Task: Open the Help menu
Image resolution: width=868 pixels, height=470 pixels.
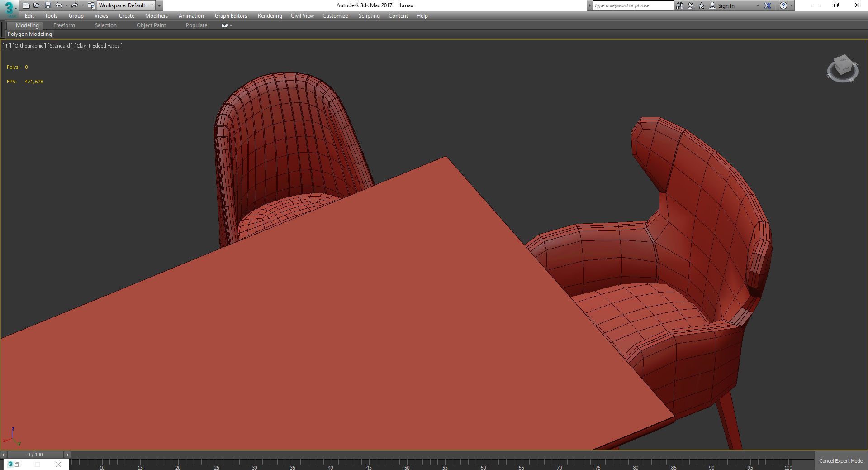Action: [x=422, y=16]
